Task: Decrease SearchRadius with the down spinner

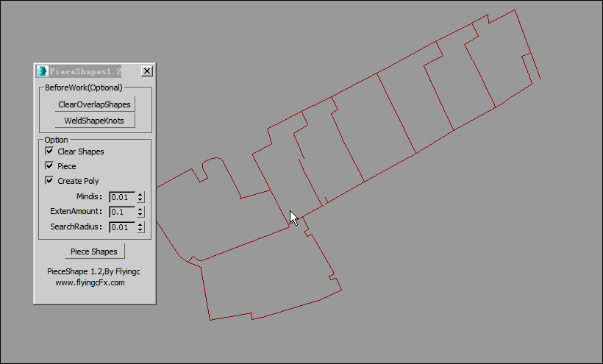Action: point(140,230)
